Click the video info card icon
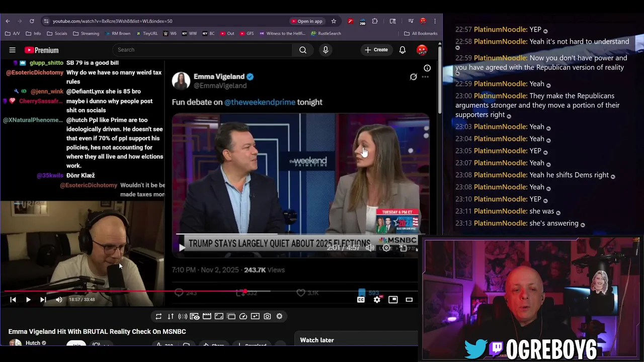Image resolution: width=644 pixels, height=362 pixels. coord(427,68)
